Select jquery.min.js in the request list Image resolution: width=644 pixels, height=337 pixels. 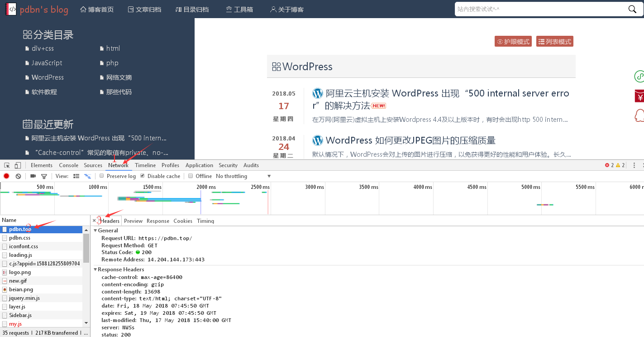24,298
